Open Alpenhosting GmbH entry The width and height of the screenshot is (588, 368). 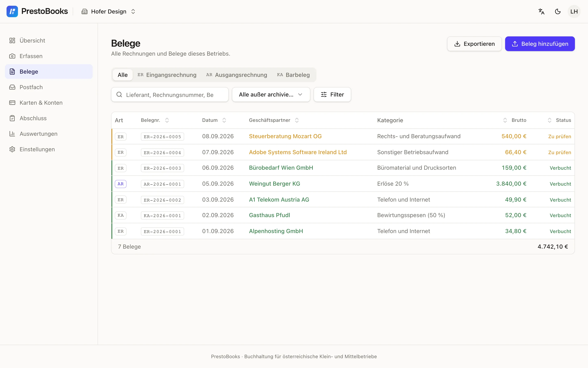[276, 231]
